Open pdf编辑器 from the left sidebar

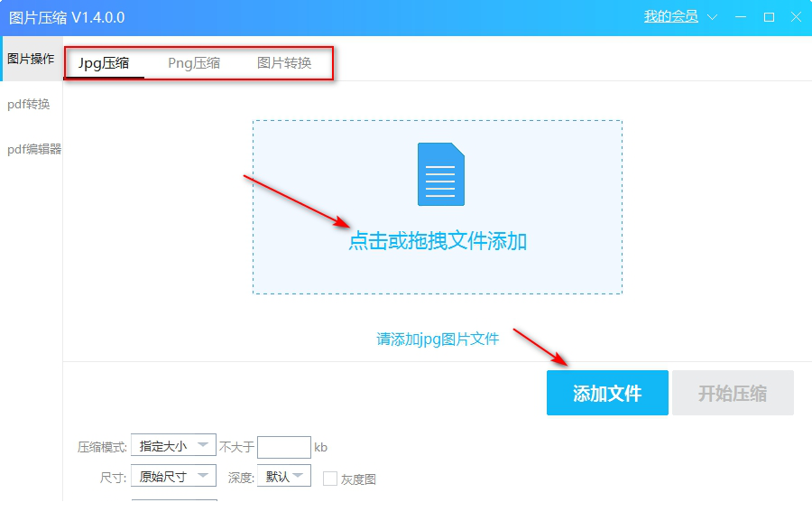[x=34, y=149]
